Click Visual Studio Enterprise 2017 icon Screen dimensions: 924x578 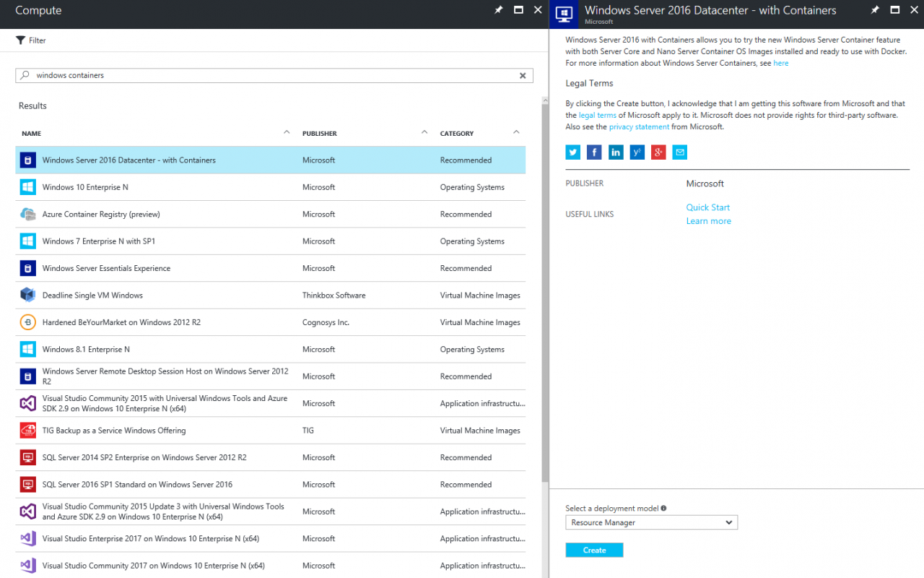[27, 538]
